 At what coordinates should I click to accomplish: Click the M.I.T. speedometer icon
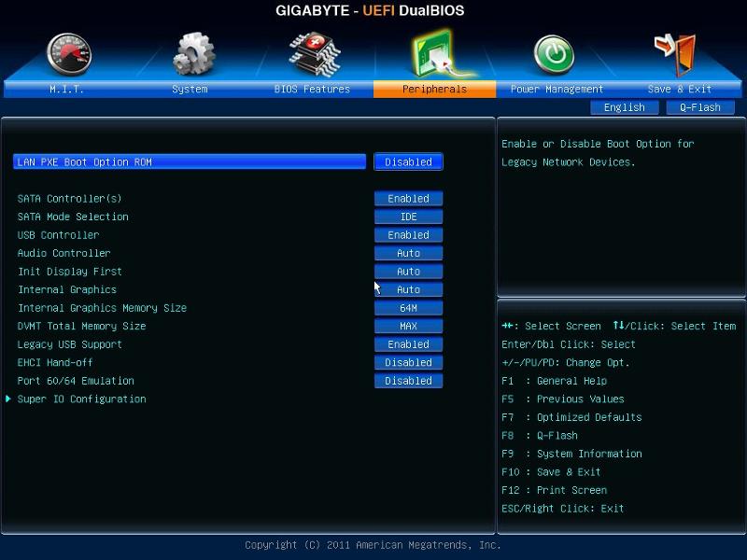[x=69, y=54]
